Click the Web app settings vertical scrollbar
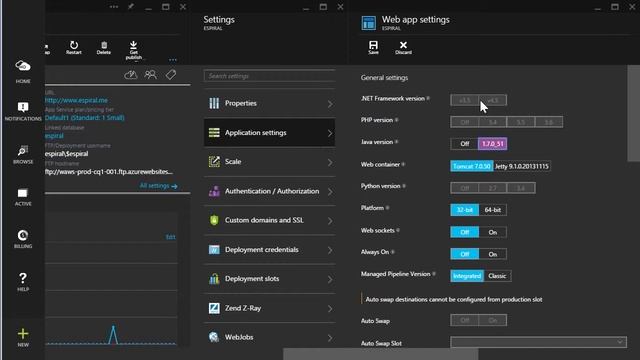Screen dimensions: 640x360 pos(633,113)
